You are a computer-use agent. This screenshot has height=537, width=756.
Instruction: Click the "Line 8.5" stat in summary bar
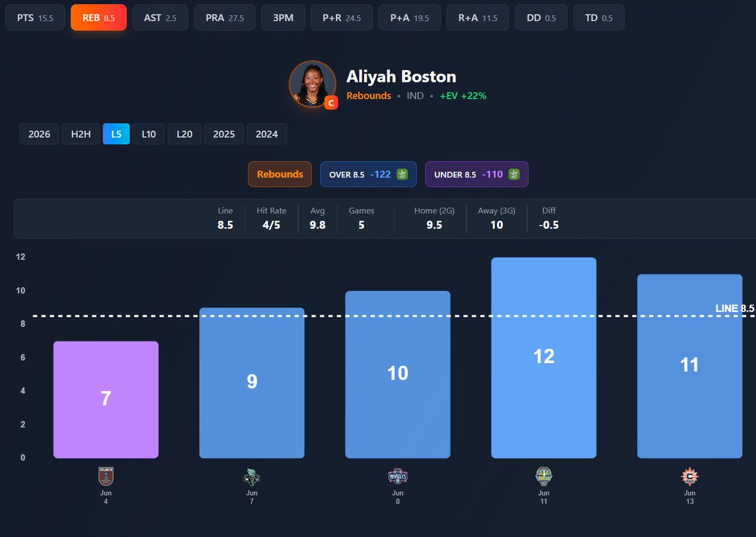coord(226,218)
